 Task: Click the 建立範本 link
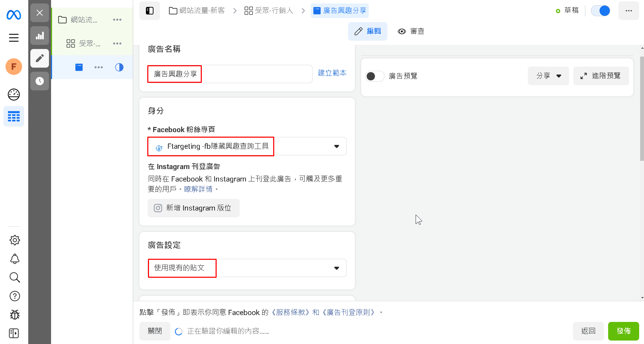tap(332, 73)
